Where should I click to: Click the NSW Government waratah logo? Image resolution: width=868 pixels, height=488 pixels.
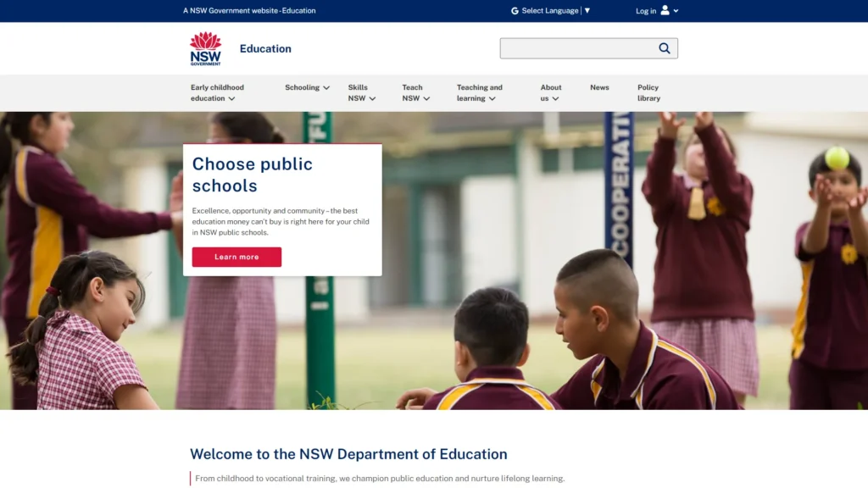coord(205,48)
